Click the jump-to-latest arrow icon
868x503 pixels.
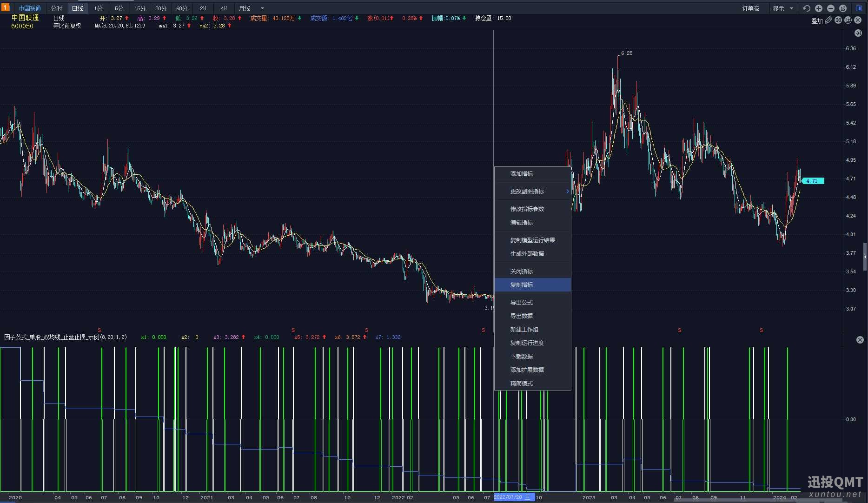click(x=858, y=33)
